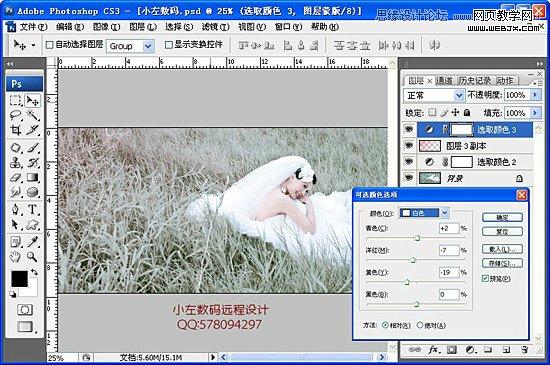
Task: Select 绝对 method radio button
Action: pos(420,325)
